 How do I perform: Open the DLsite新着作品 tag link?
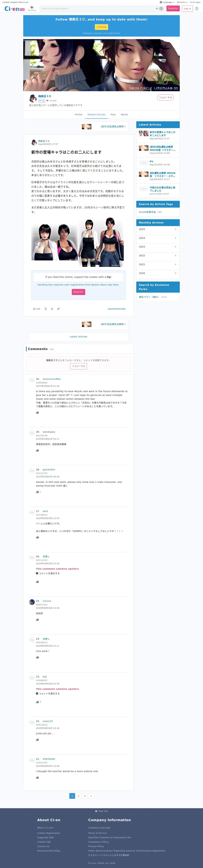pyautogui.click(x=147, y=212)
